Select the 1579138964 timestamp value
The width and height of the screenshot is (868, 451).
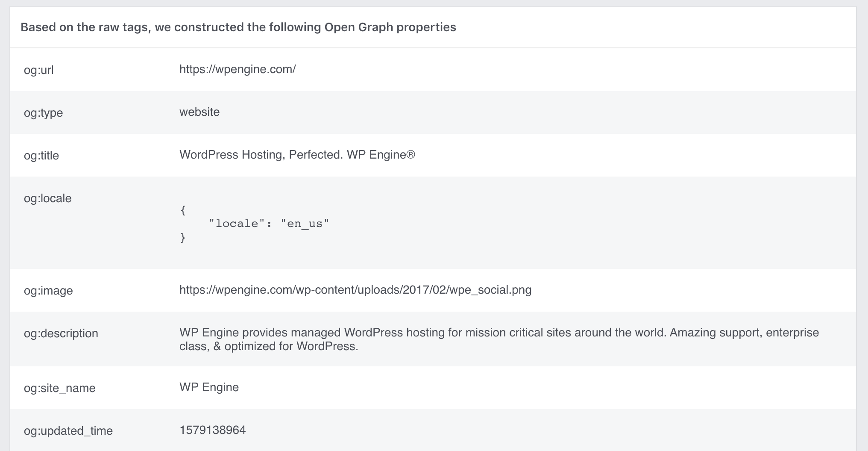212,430
